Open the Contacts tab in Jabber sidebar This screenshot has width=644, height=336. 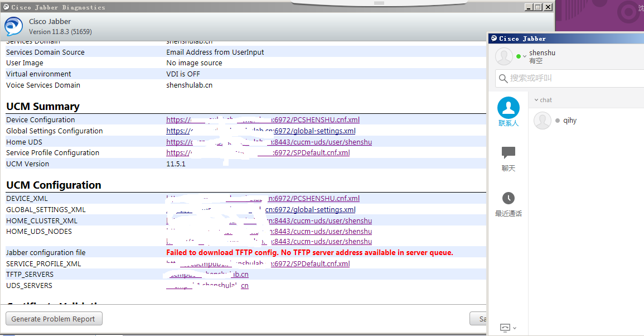pyautogui.click(x=509, y=112)
